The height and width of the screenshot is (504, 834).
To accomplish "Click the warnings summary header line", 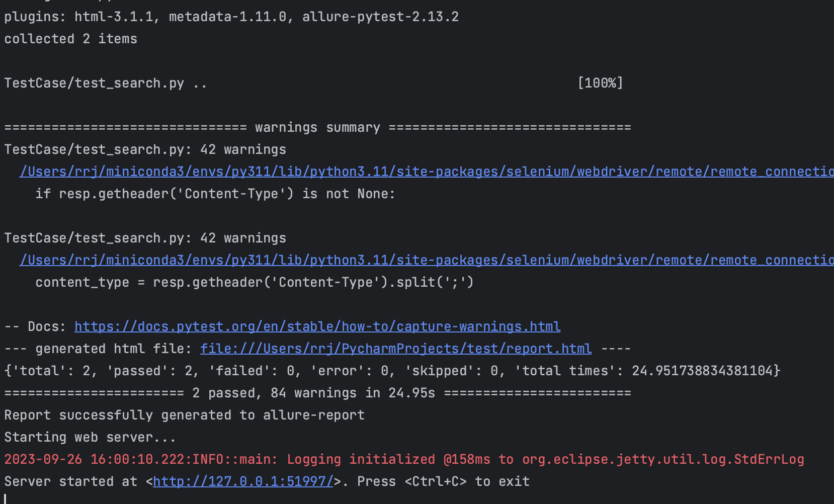I will point(317,127).
